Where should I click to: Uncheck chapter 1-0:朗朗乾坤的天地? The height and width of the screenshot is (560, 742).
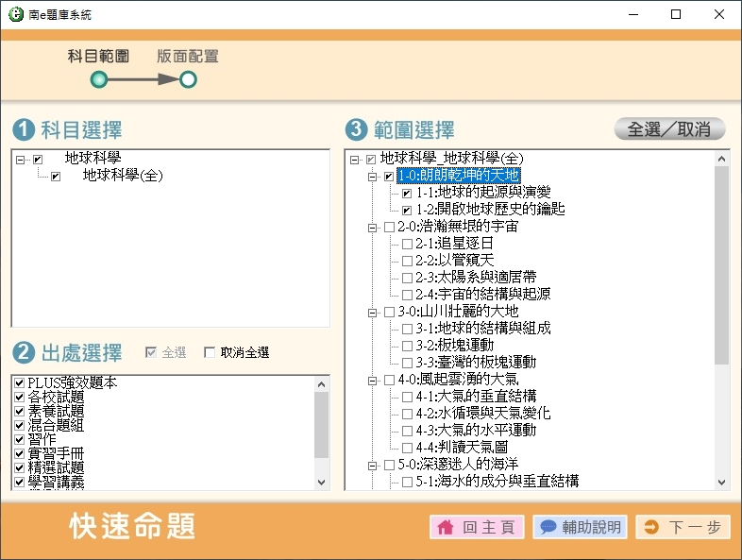389,177
